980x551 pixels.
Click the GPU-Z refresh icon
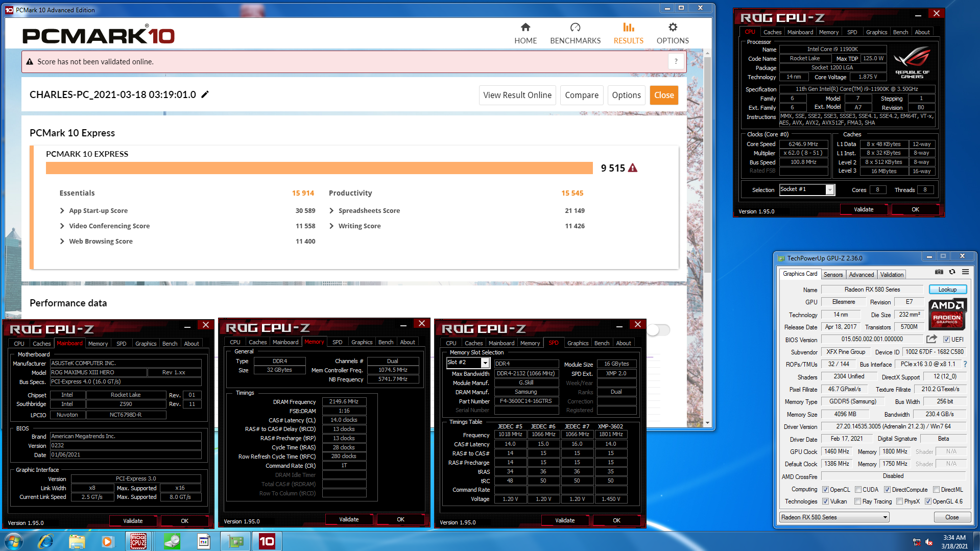[x=952, y=272]
